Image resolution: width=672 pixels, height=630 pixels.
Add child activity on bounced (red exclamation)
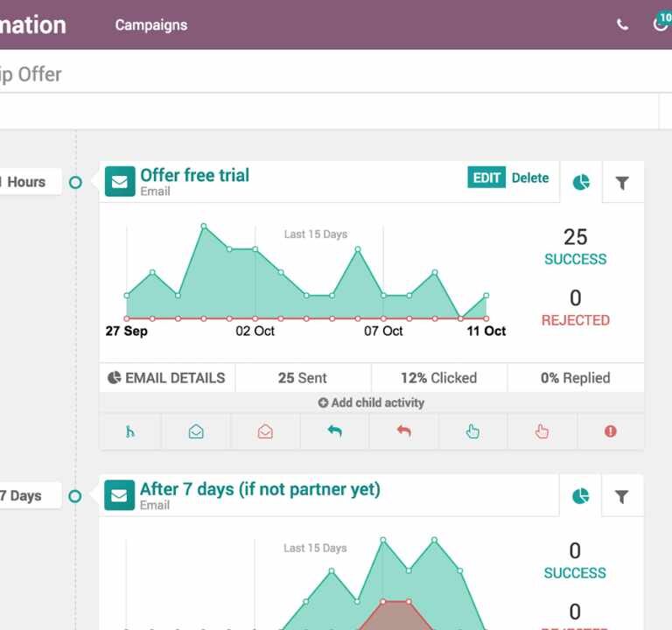pos(611,431)
